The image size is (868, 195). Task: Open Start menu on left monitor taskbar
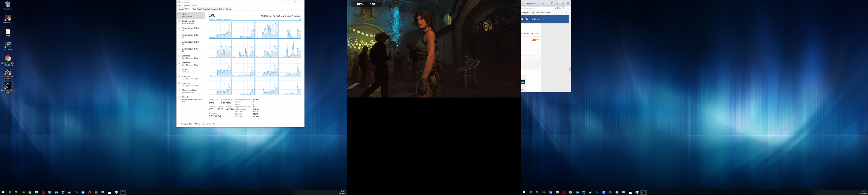click(3, 192)
